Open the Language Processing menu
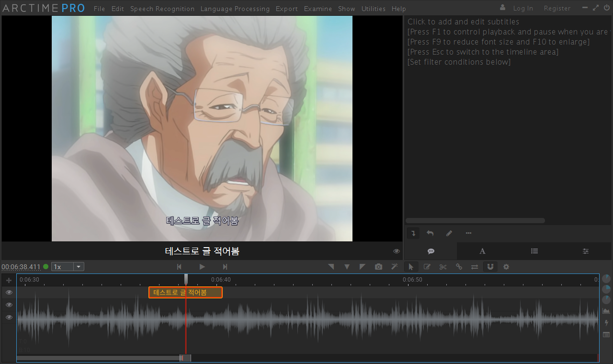The height and width of the screenshot is (364, 613). [235, 9]
